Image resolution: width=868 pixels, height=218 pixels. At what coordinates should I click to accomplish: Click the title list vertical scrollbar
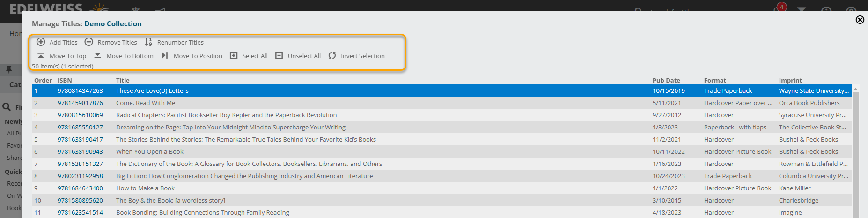click(855, 155)
